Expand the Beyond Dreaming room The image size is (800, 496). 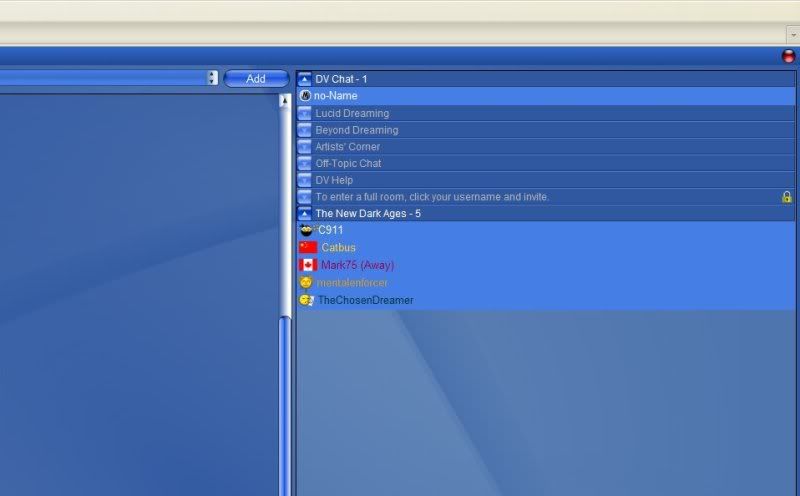[305, 130]
